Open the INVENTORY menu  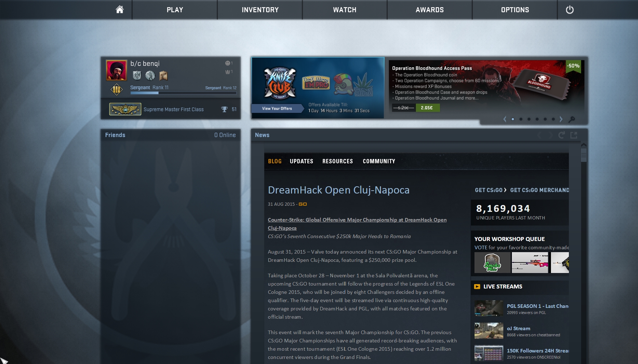[x=260, y=10]
